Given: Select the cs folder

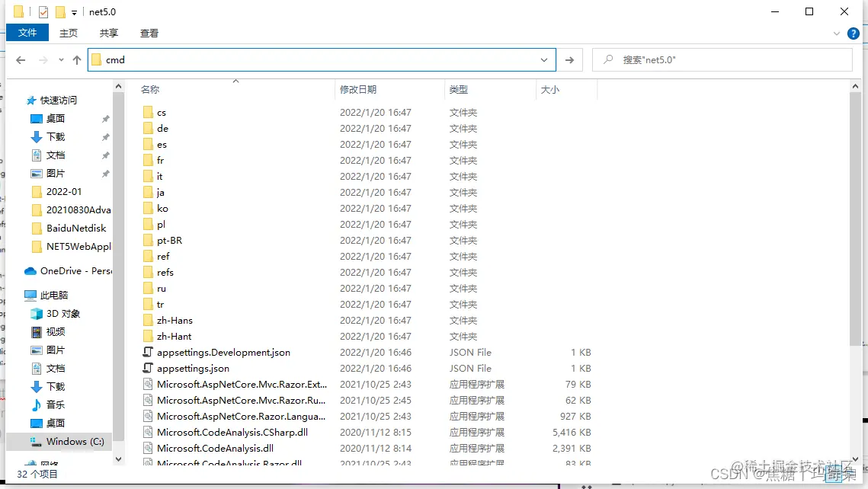Looking at the screenshot, I should [x=161, y=112].
